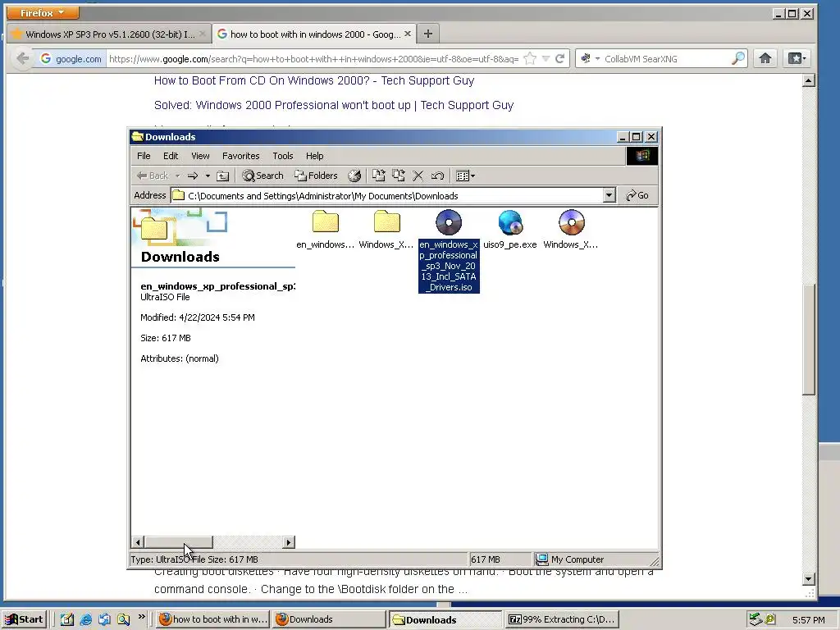
Task: Click the fourth quick launch search icon
Action: [123, 619]
